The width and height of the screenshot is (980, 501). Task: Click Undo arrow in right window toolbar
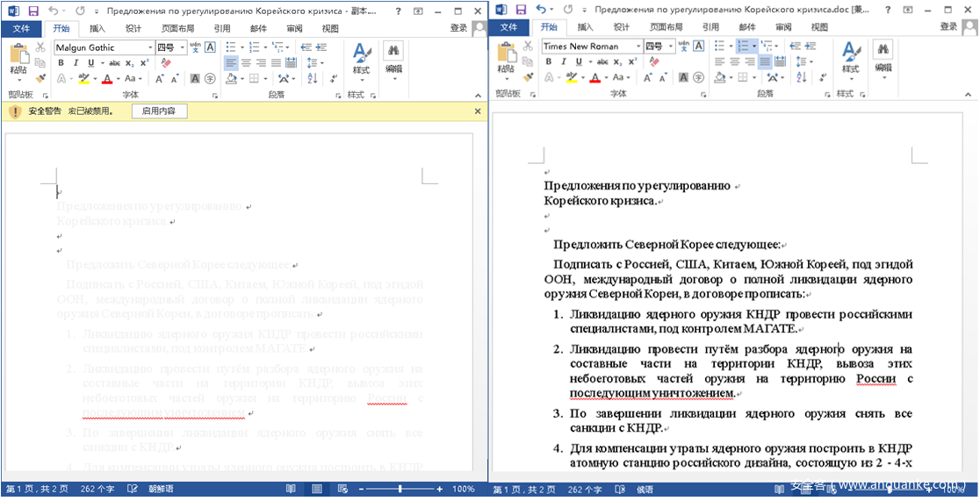[542, 11]
